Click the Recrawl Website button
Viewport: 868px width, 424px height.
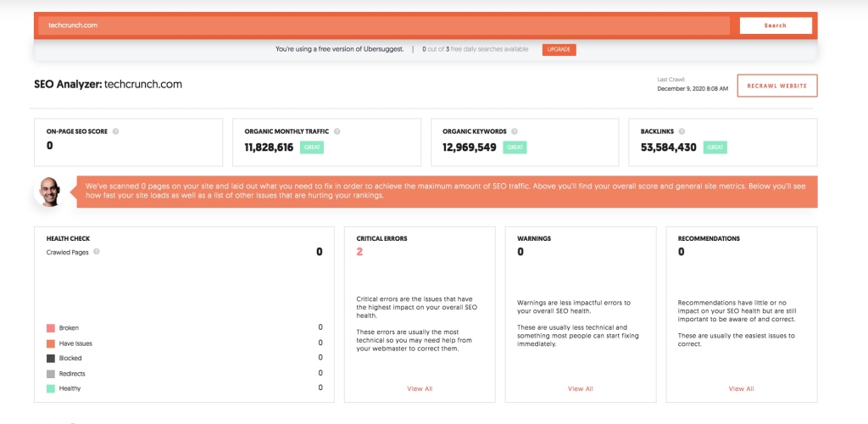pyautogui.click(x=776, y=86)
